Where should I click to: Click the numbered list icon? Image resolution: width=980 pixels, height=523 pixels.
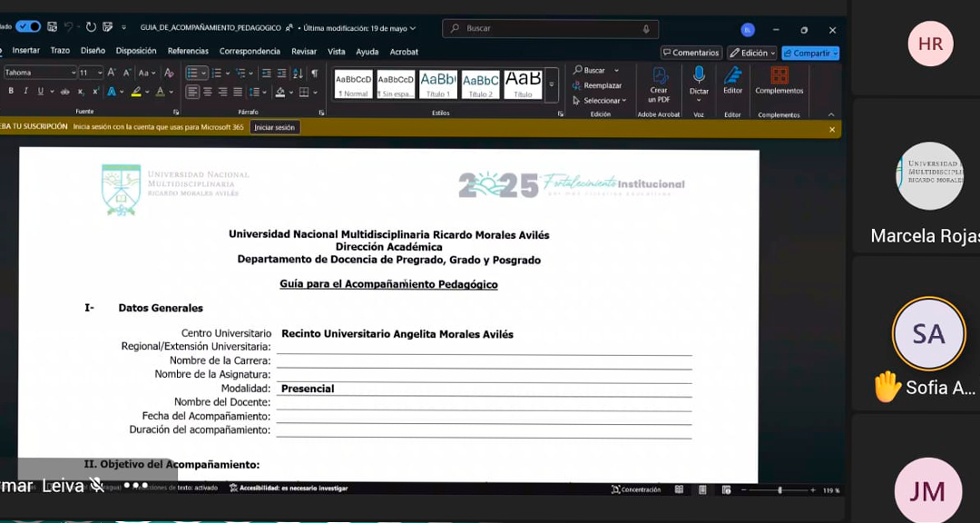[x=216, y=74]
